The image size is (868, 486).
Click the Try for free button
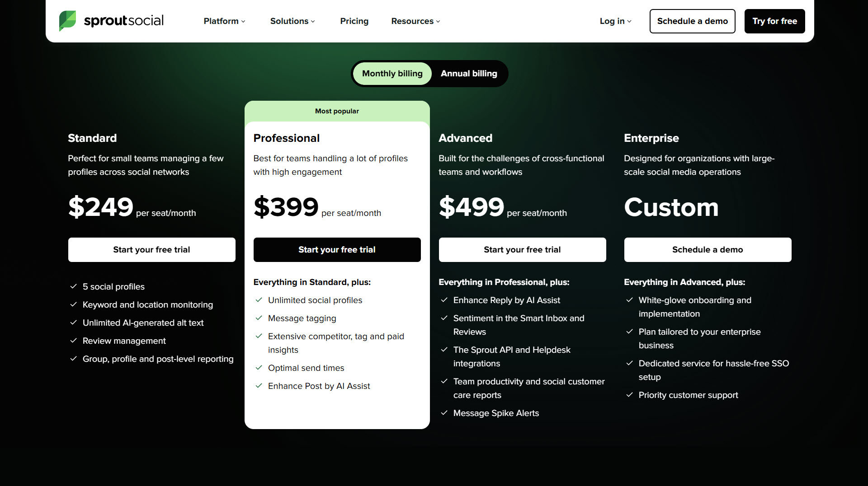774,21
